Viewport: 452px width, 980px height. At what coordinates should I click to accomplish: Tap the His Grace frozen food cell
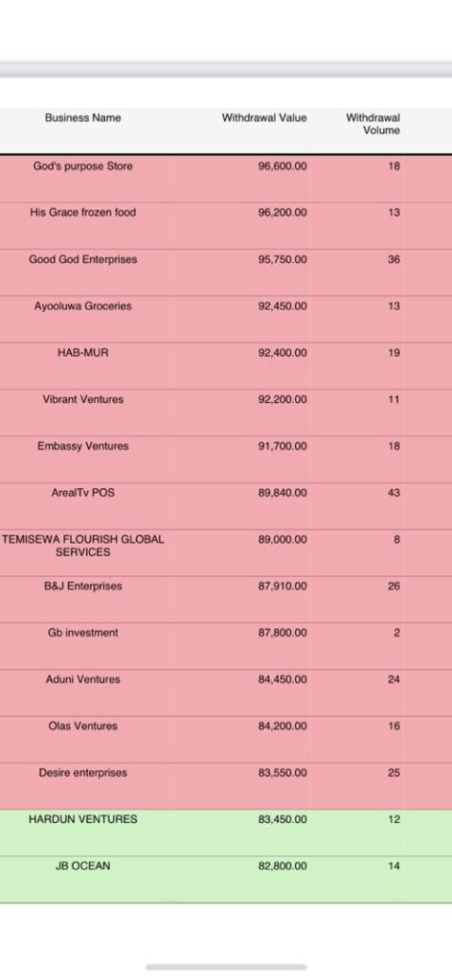click(x=82, y=212)
